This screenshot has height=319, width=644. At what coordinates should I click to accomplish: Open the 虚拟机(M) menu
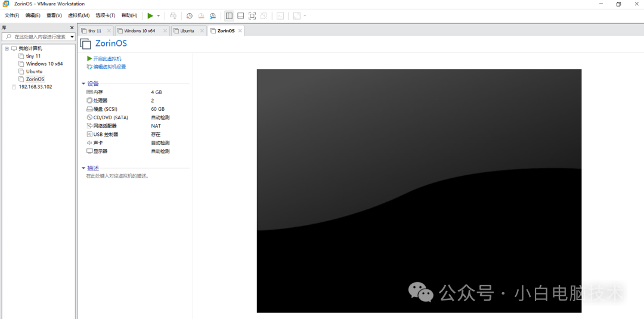[x=79, y=16]
